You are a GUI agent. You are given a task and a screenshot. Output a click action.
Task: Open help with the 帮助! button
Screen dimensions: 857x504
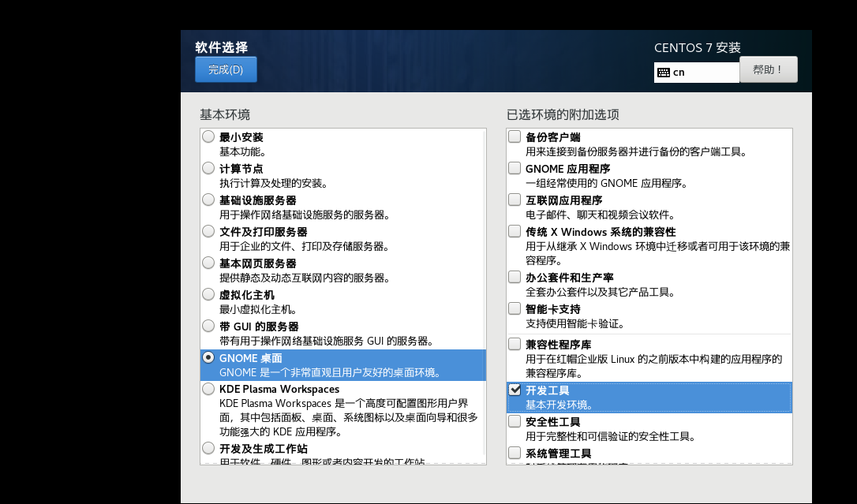768,69
